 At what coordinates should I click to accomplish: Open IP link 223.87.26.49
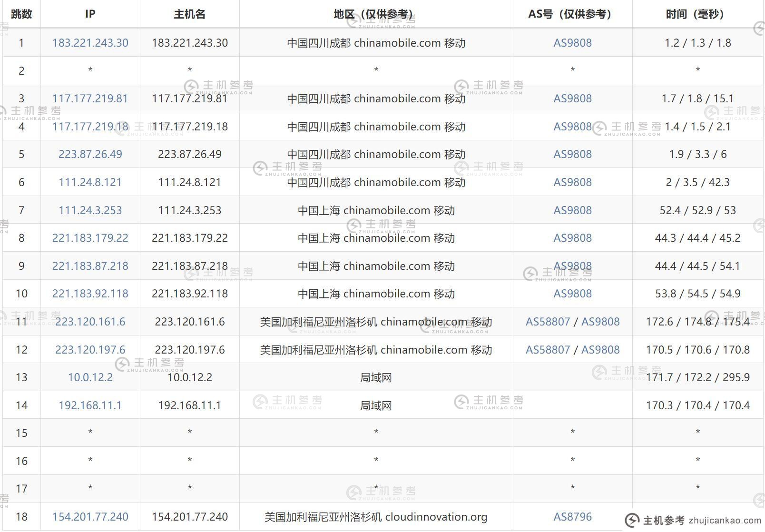click(90, 154)
